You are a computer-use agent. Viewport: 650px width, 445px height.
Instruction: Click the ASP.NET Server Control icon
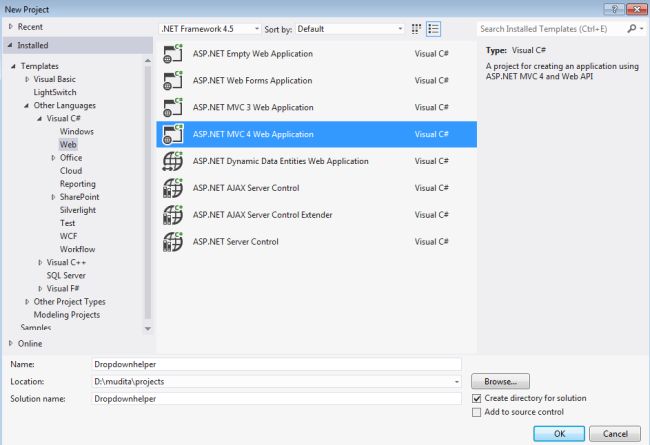(x=172, y=242)
